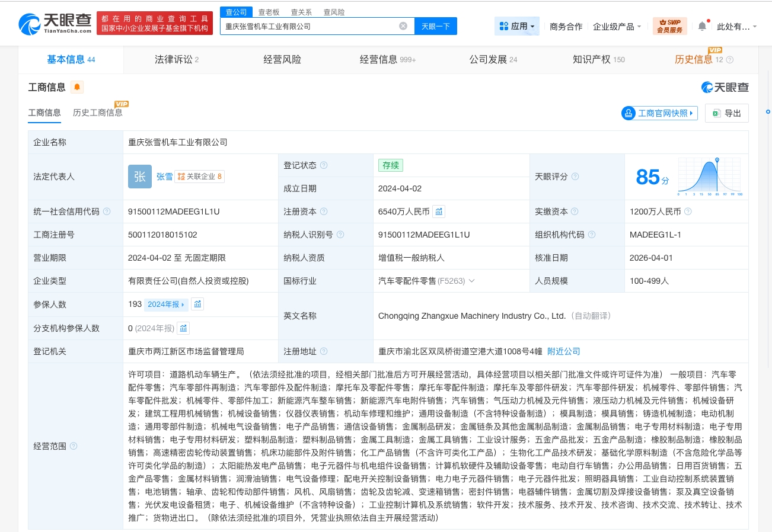The width and height of the screenshot is (772, 532).
Task: Clear the search box text
Action: 403,26
